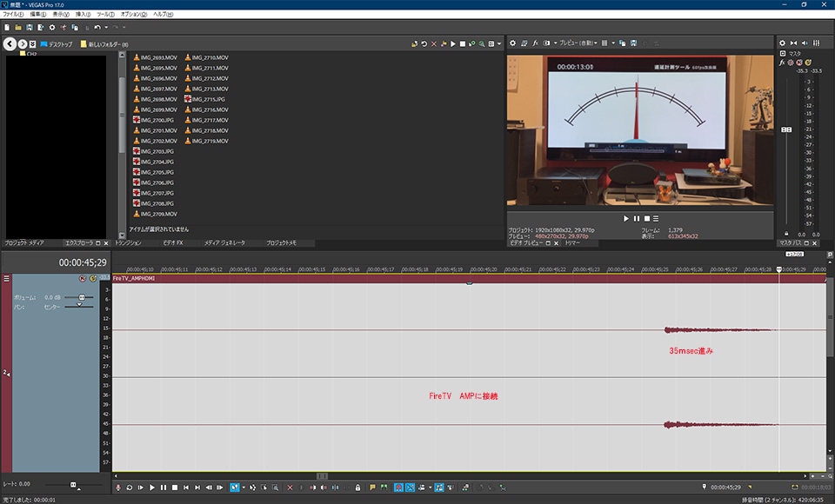Open the undo history dropdown arrow
835x504 pixels.
click(105, 28)
